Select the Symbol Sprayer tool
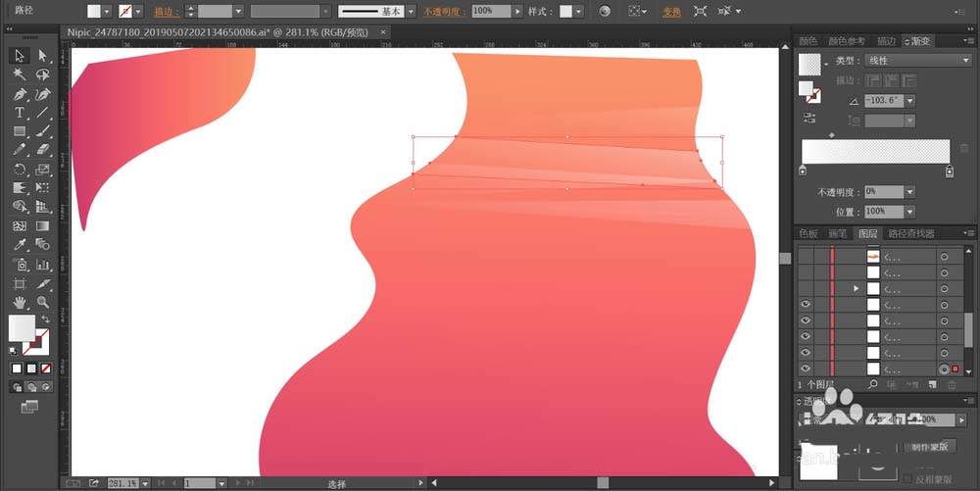 (20, 265)
